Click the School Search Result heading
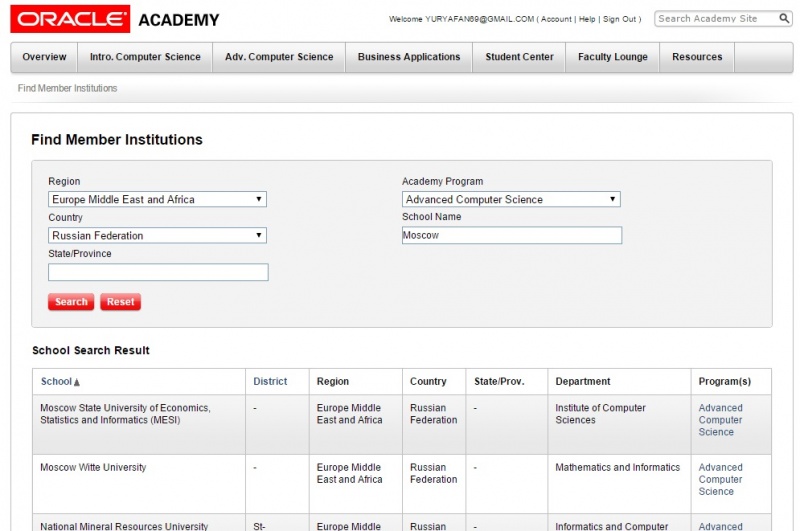The width and height of the screenshot is (800, 531). pos(91,350)
